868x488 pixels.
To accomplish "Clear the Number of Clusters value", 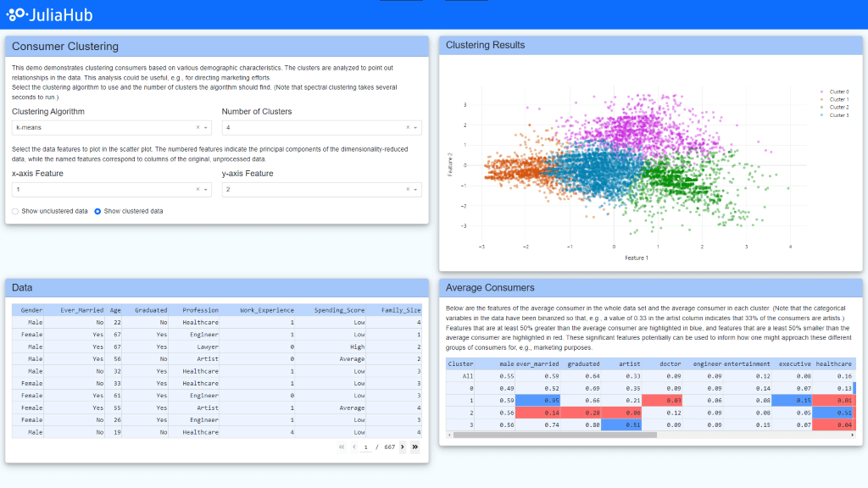I will point(408,128).
